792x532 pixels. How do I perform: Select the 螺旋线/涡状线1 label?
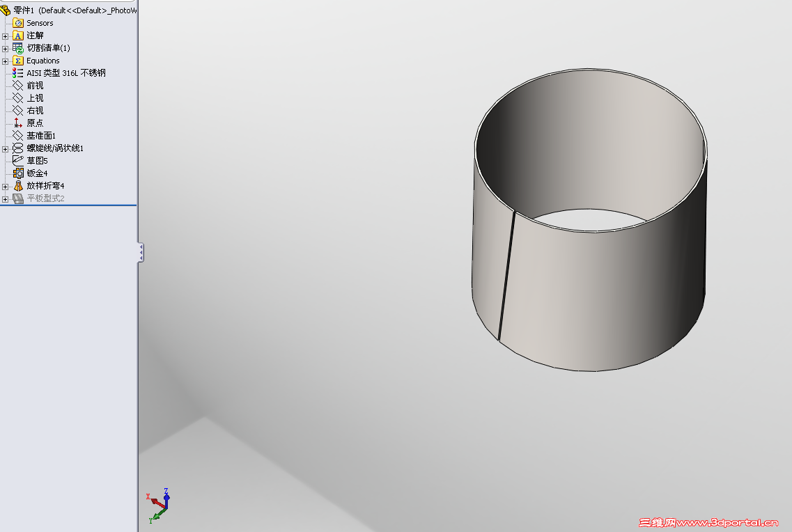coord(55,148)
